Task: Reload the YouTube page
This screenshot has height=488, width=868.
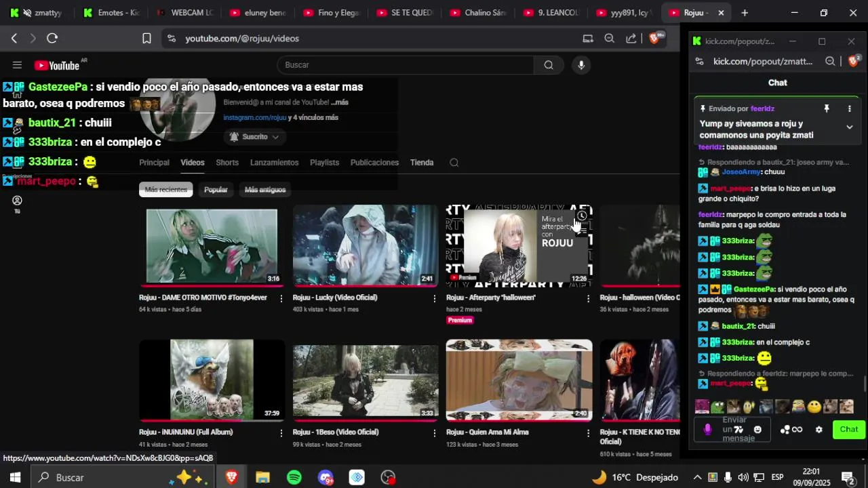Action: (52, 39)
